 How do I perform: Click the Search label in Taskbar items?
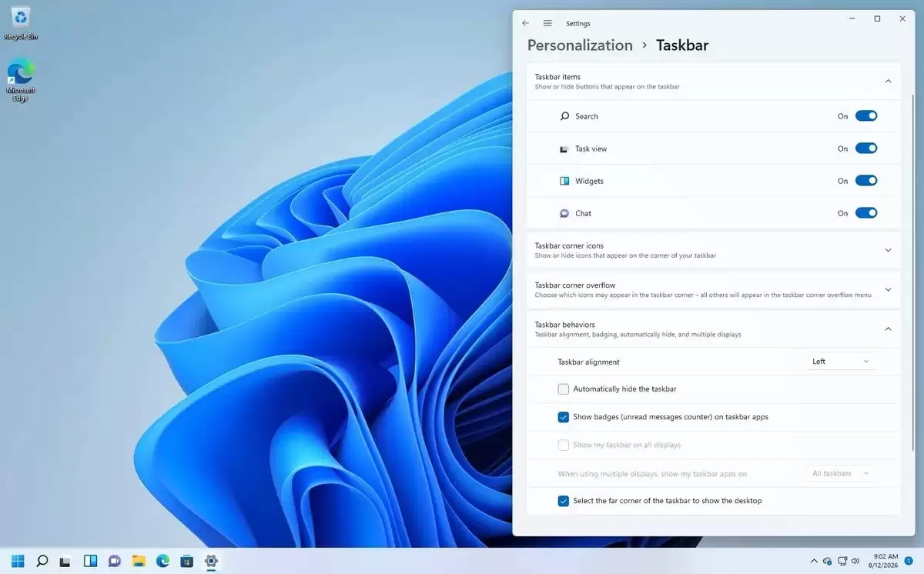(x=587, y=116)
